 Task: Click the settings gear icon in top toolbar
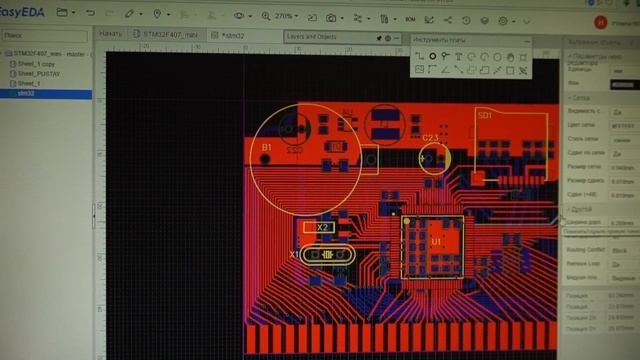pos(503,21)
